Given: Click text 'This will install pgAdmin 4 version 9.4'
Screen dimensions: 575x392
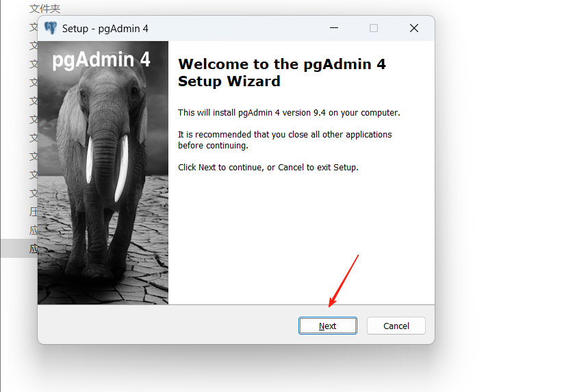Looking at the screenshot, I should tap(252, 112).
